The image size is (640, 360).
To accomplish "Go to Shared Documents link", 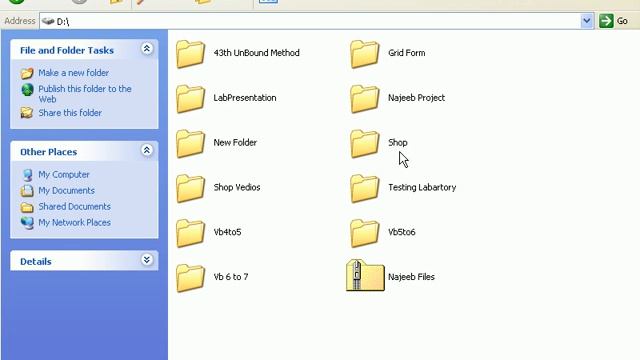I will (x=74, y=207).
